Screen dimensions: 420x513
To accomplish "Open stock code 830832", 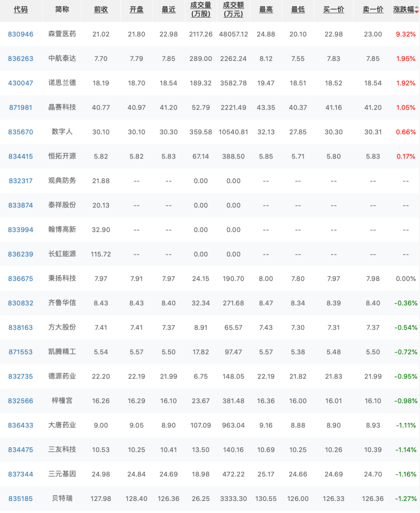I will [x=21, y=304].
